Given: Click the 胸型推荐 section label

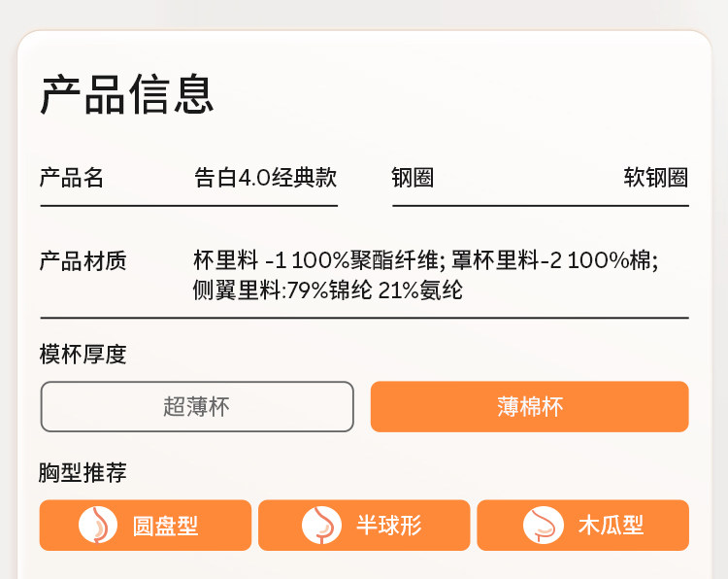Looking at the screenshot, I should pos(83,473).
